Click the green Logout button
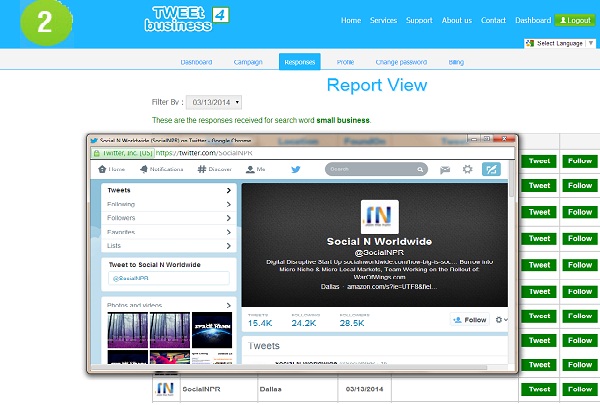The width and height of the screenshot is (600, 405). [x=575, y=20]
